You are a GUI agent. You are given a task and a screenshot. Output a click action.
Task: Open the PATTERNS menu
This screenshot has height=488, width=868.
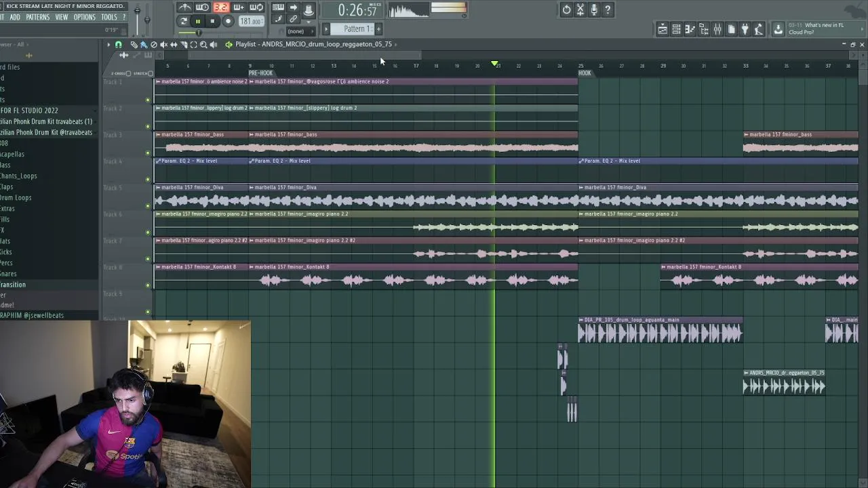(x=37, y=17)
